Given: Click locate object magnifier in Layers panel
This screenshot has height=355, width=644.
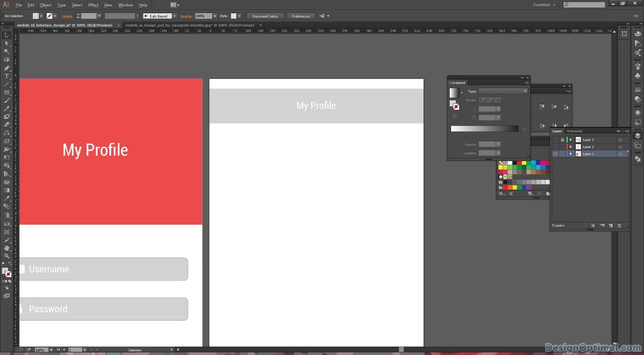Looking at the screenshot, I should [x=585, y=225].
